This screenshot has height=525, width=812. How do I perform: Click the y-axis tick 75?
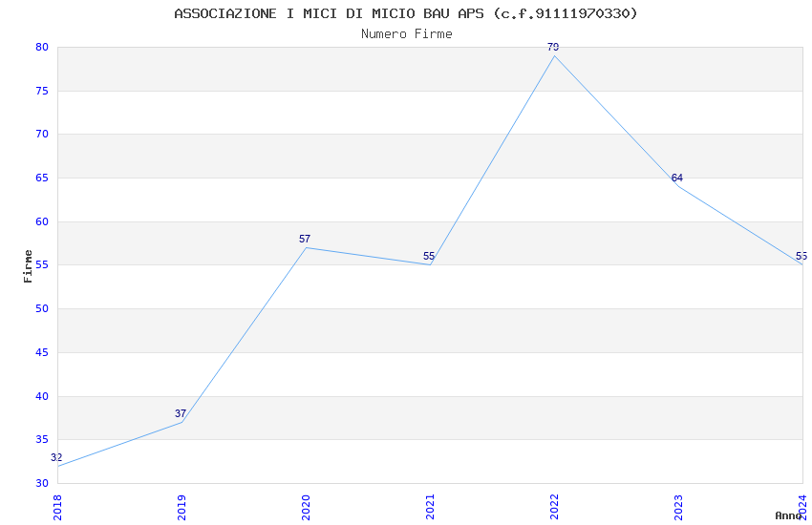click(42, 91)
